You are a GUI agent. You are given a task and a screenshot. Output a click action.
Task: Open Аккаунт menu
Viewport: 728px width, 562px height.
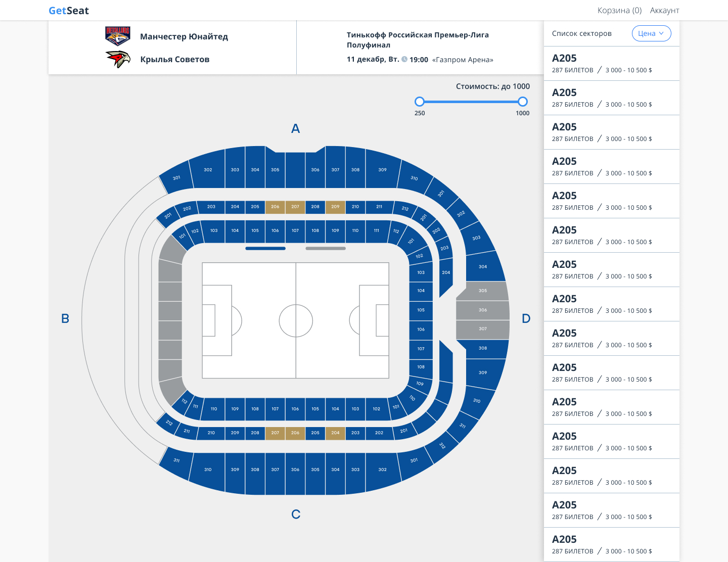[664, 10]
